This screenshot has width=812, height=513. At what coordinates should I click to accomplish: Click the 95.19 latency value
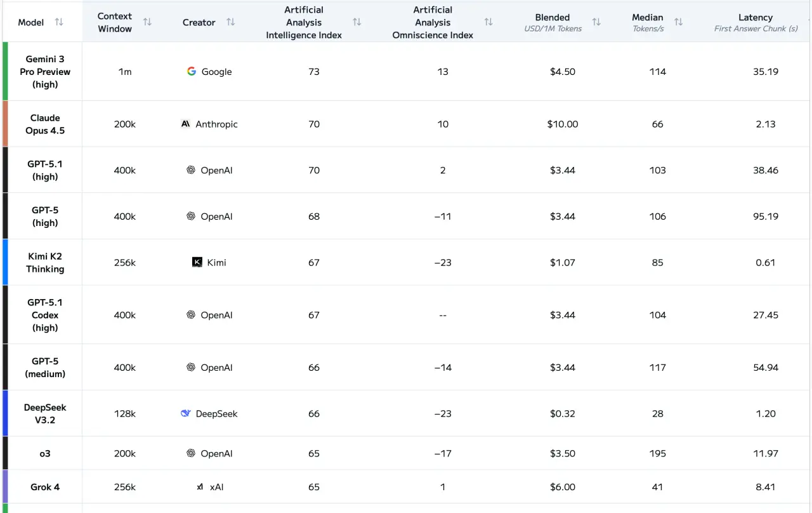[766, 217]
